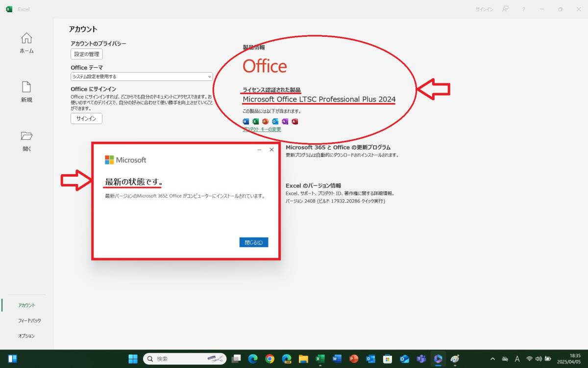The height and width of the screenshot is (368, 588).
Task: Open Word from the taskbar
Action: click(x=337, y=359)
